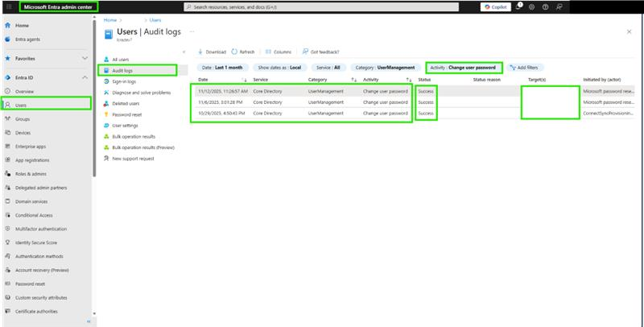Click the App registrations icon

point(7,159)
